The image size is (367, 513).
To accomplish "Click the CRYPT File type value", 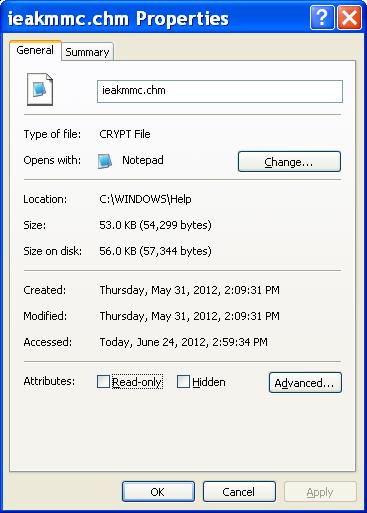I will [x=125, y=134].
